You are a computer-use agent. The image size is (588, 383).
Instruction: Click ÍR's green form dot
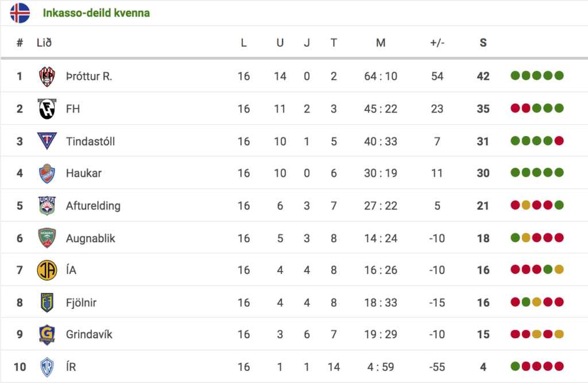515,366
